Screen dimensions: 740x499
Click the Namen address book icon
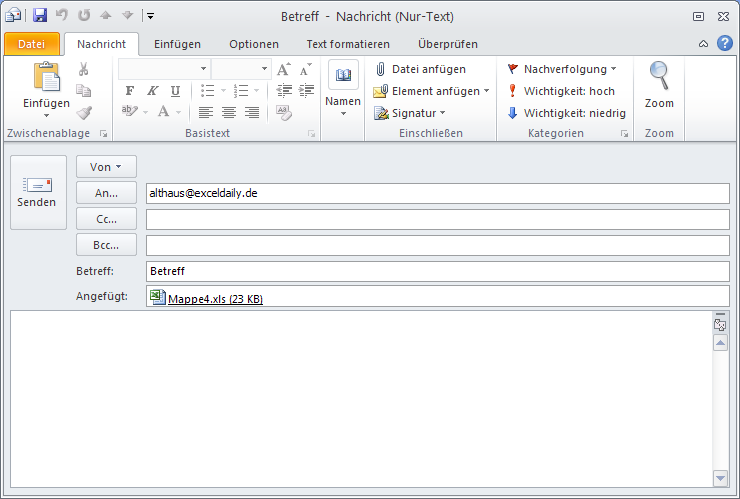pyautogui.click(x=343, y=75)
